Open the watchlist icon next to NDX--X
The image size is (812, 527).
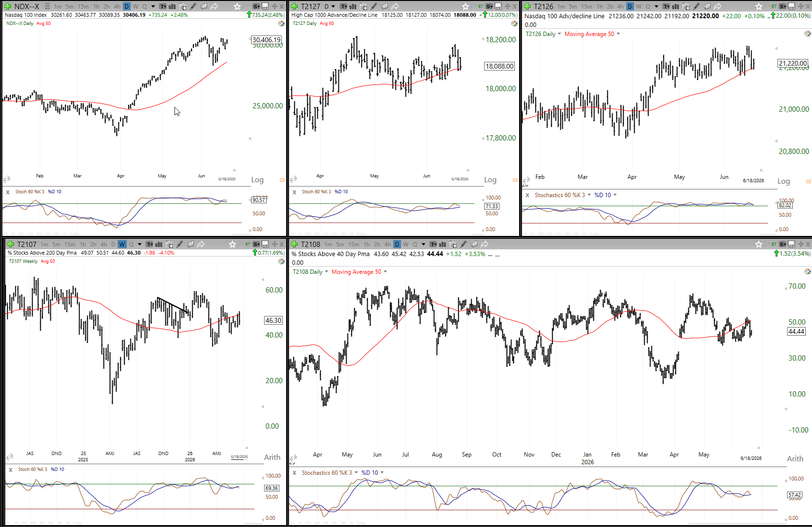(46, 6)
